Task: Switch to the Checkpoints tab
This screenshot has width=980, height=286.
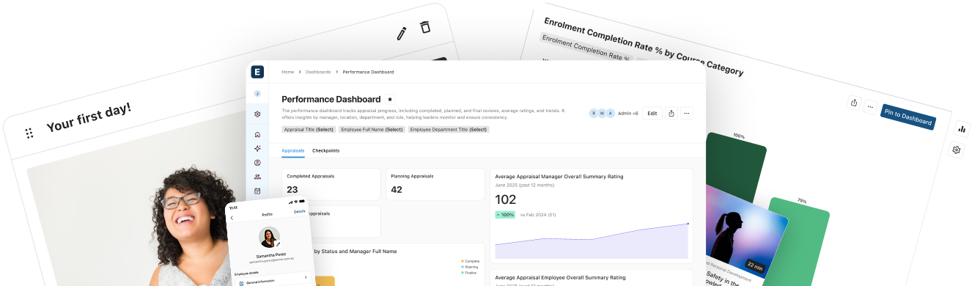Action: click(325, 150)
